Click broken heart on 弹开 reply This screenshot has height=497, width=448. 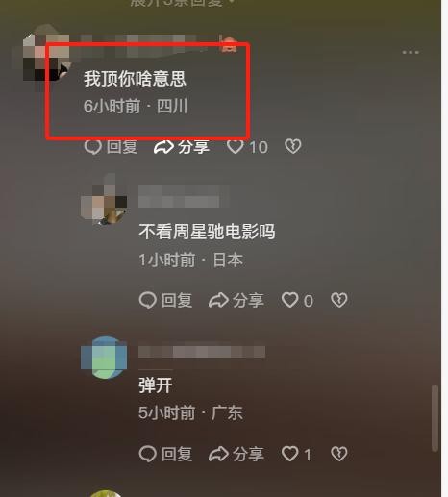point(339,454)
